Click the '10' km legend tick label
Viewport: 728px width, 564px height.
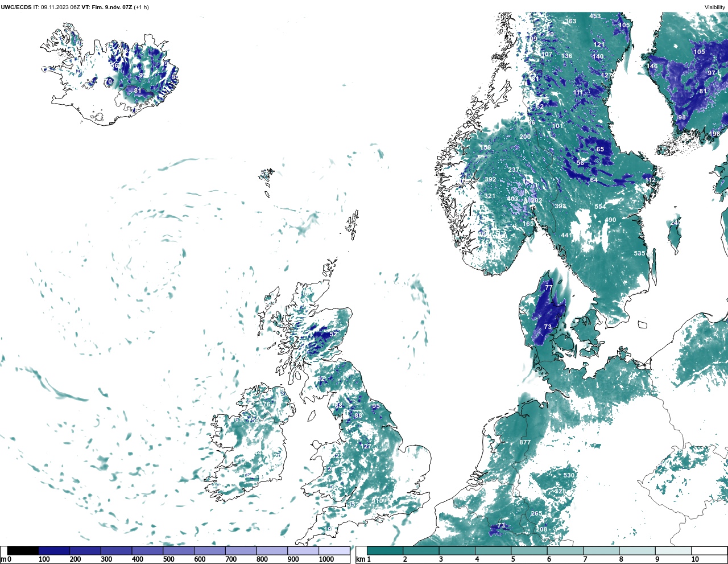click(x=695, y=559)
